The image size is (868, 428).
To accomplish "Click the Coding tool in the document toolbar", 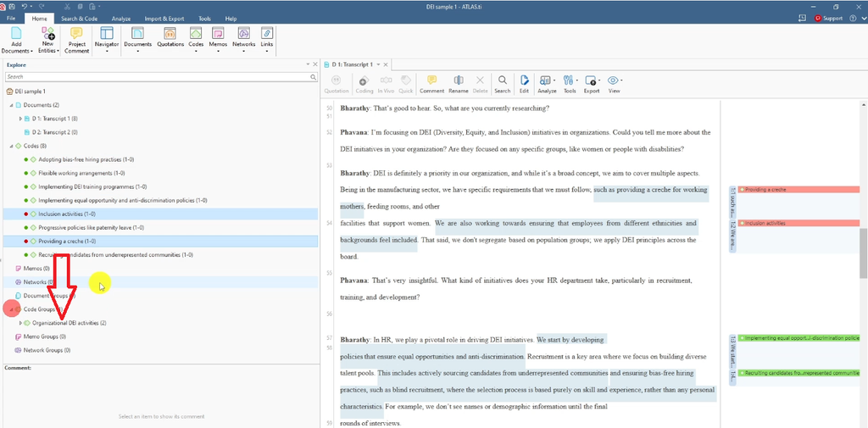I will pos(364,84).
